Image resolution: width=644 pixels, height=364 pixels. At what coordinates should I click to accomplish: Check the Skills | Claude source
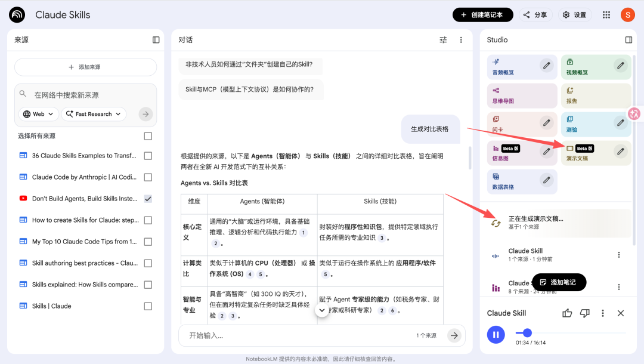click(148, 306)
